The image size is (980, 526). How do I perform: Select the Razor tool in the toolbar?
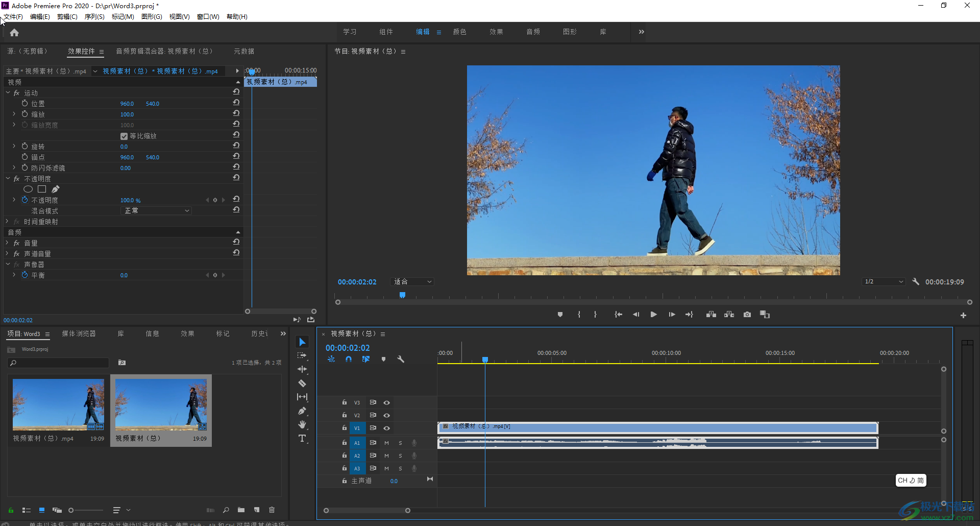(302, 383)
